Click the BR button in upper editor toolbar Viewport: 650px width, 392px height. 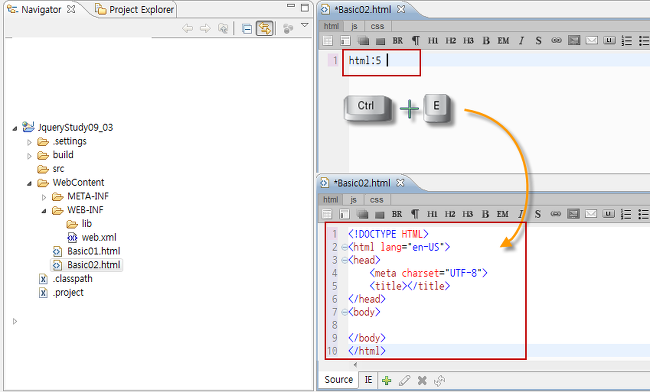tap(398, 41)
